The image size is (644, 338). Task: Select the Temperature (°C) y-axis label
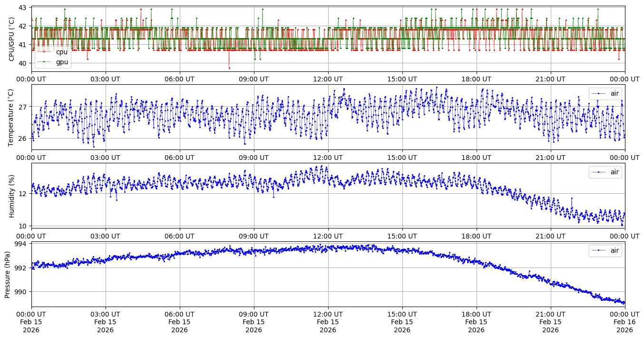tap(11, 117)
